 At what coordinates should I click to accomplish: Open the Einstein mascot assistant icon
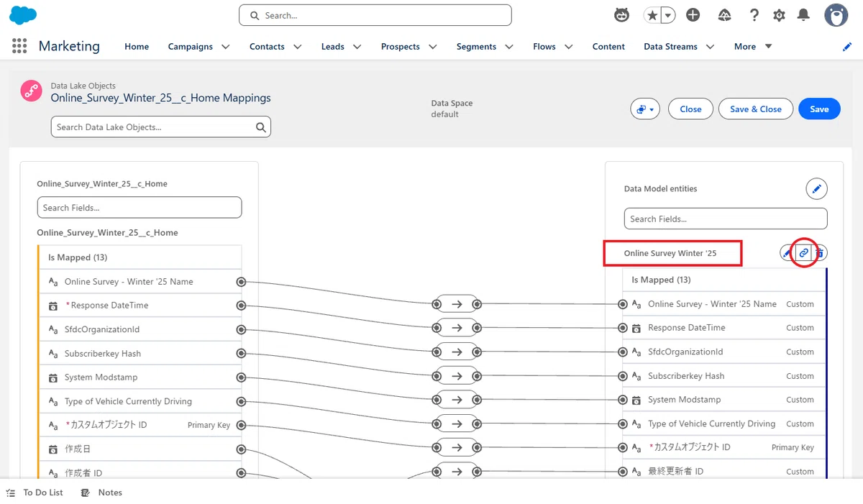click(x=621, y=15)
